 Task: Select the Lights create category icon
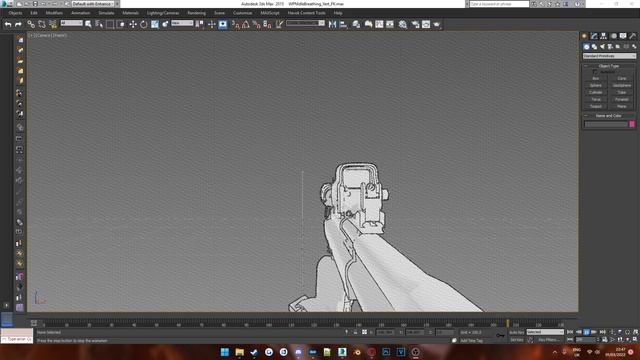coord(602,47)
